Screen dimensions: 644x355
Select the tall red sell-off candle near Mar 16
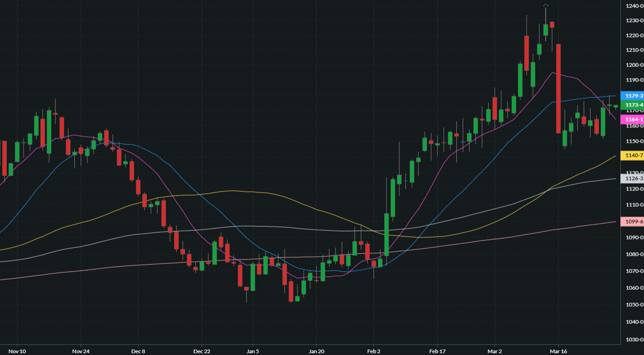558,86
